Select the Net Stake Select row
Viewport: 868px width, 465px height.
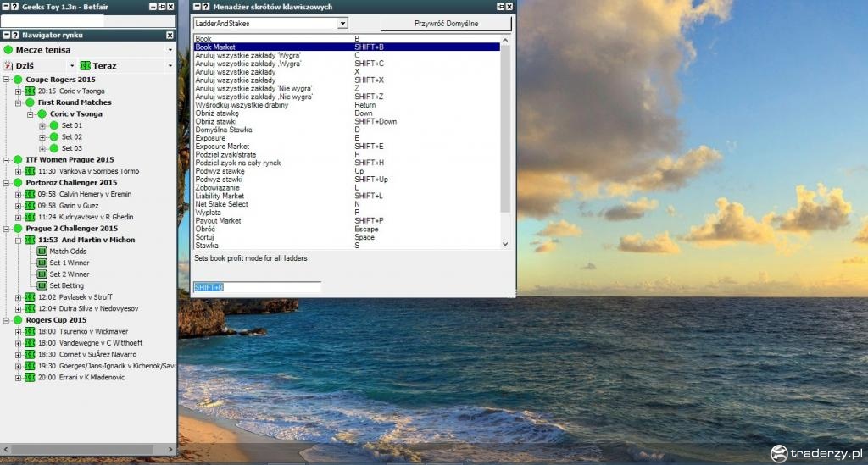(x=347, y=204)
